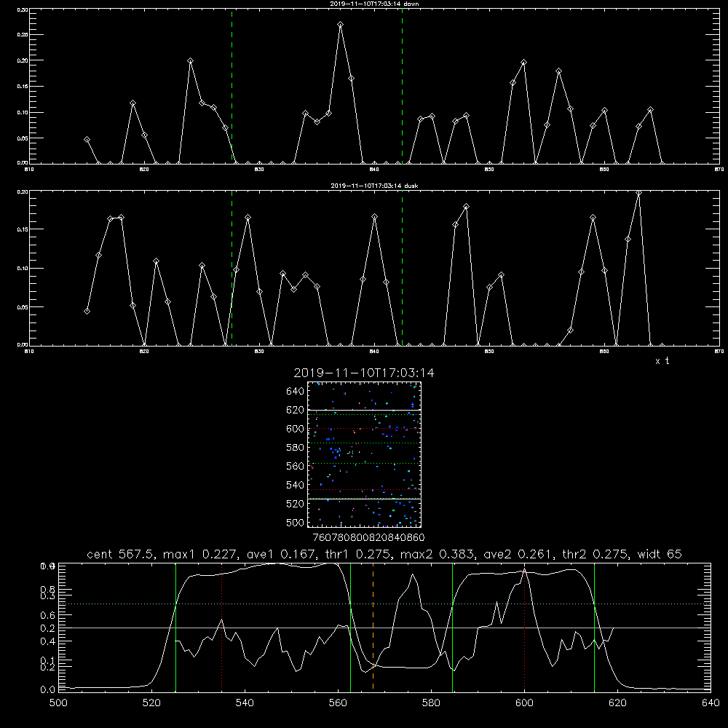Image resolution: width=728 pixels, height=728 pixels.
Task: Click the blue dotted threshold line in bottom plot
Action: coord(384,604)
